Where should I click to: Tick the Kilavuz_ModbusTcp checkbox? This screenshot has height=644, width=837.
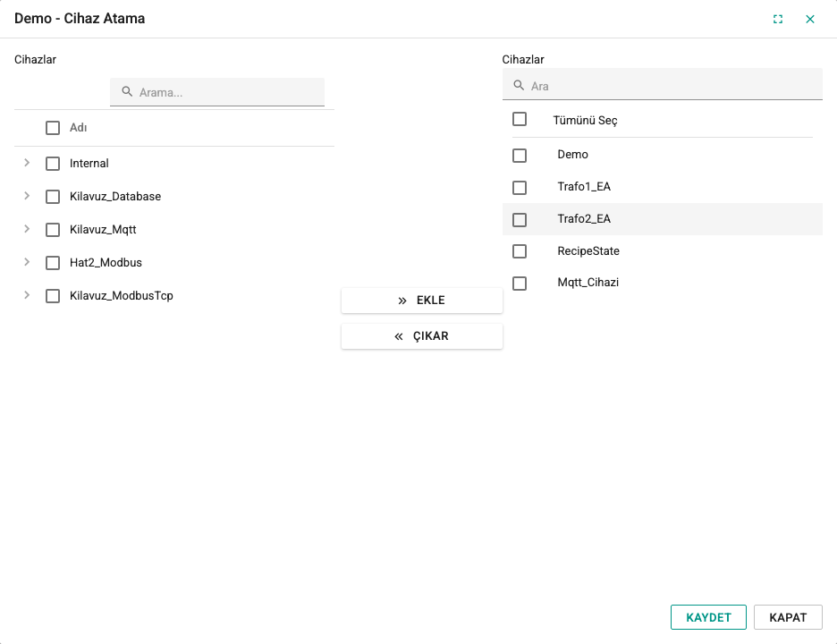click(x=53, y=296)
